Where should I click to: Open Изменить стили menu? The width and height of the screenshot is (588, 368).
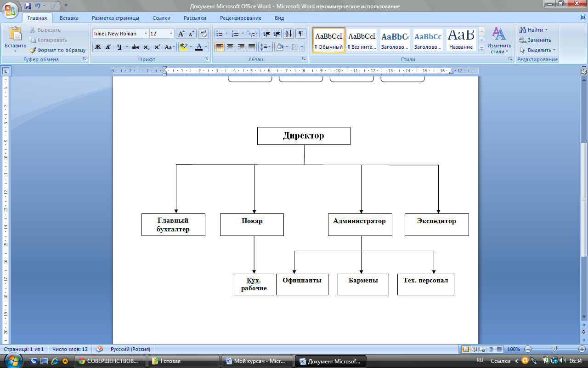click(x=499, y=40)
